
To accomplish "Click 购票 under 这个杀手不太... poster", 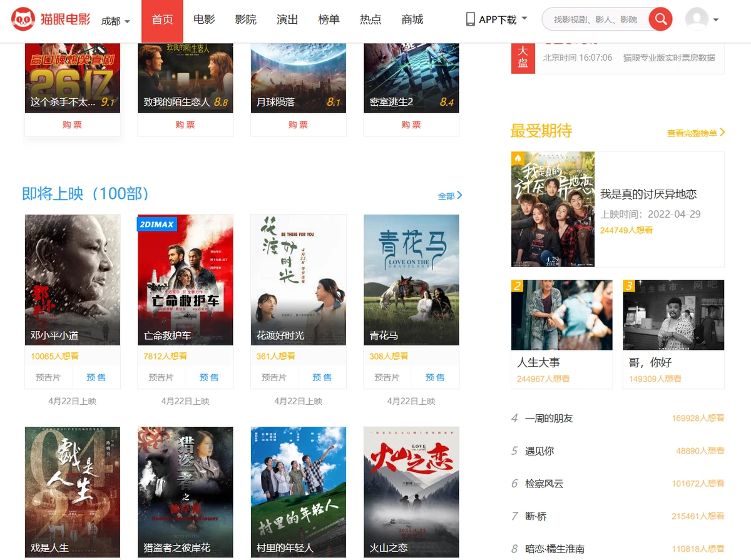I will [73, 125].
